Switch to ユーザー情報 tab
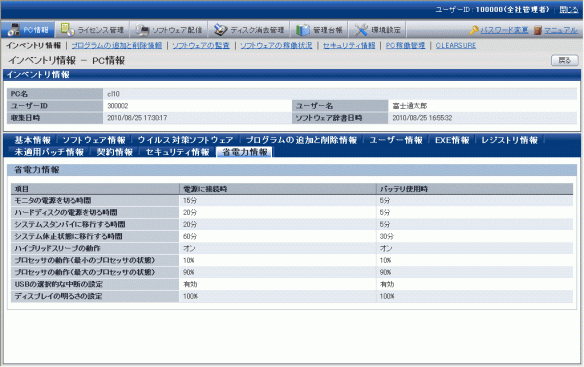584x367 pixels. click(396, 140)
